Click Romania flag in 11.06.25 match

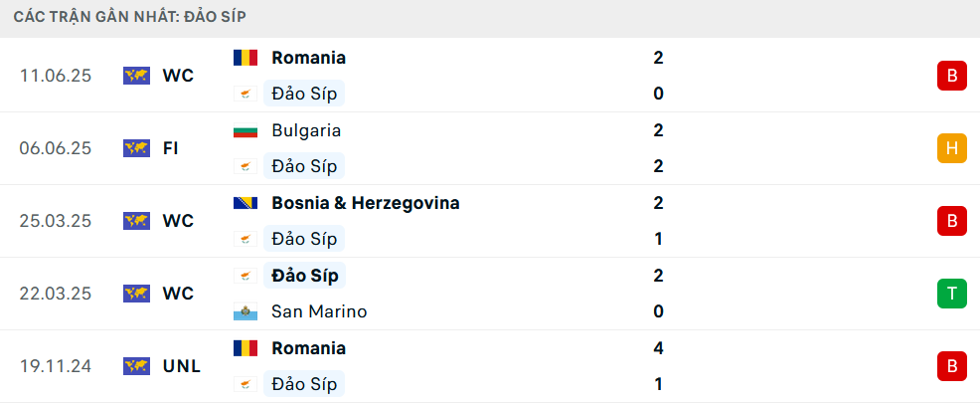click(x=245, y=58)
